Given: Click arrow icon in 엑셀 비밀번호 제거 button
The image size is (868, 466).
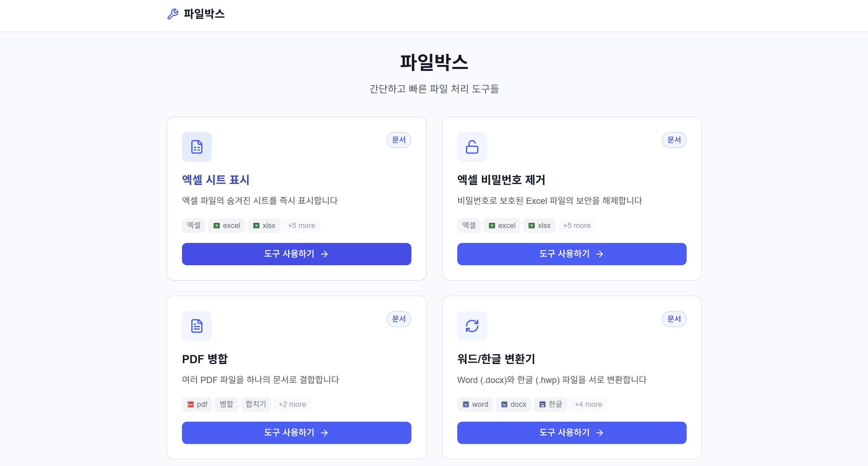Looking at the screenshot, I should click(600, 254).
